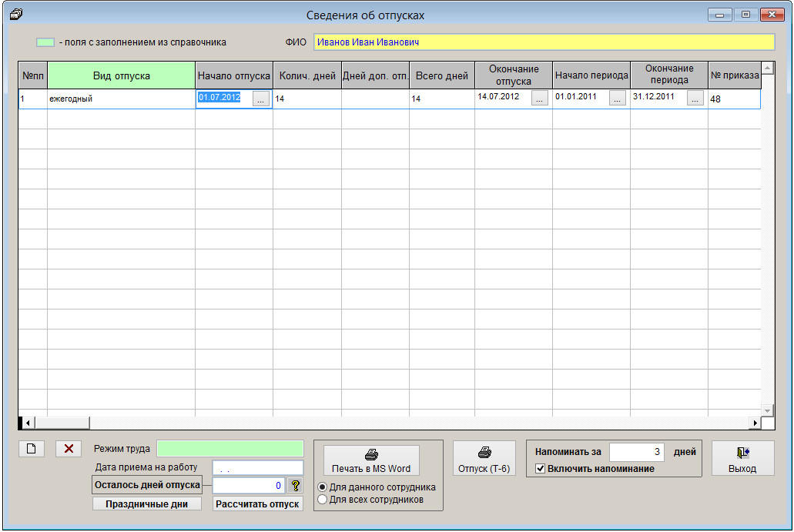This screenshot has height=532, width=794.
Task: Click the Дней доп. отп. column header
Action: click(x=375, y=76)
